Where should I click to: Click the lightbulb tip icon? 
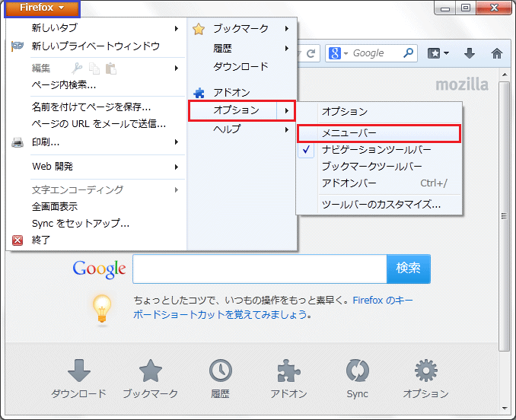point(102,308)
